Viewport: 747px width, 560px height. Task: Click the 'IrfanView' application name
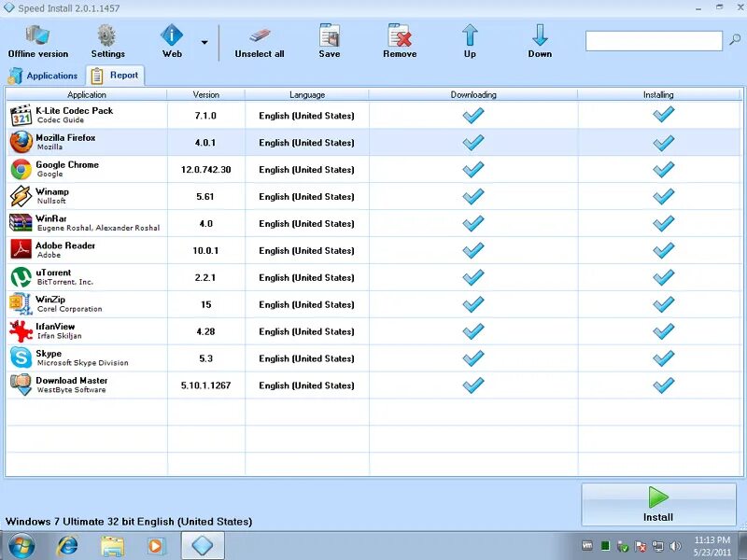[x=55, y=327]
